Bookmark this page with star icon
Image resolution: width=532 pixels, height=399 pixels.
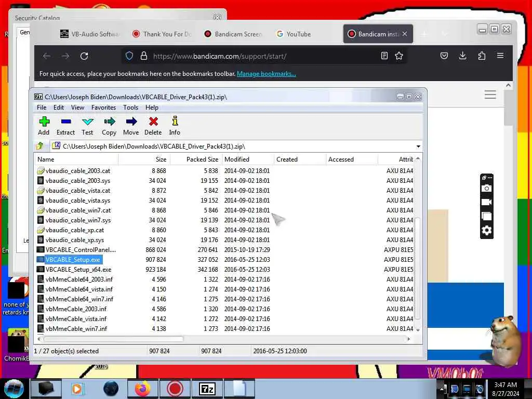[x=399, y=56]
